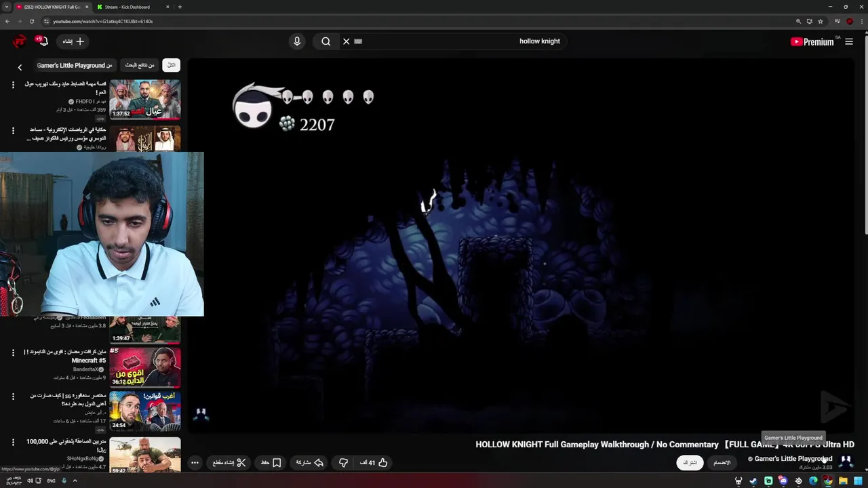Dislike the video with thumbs down

(343, 463)
